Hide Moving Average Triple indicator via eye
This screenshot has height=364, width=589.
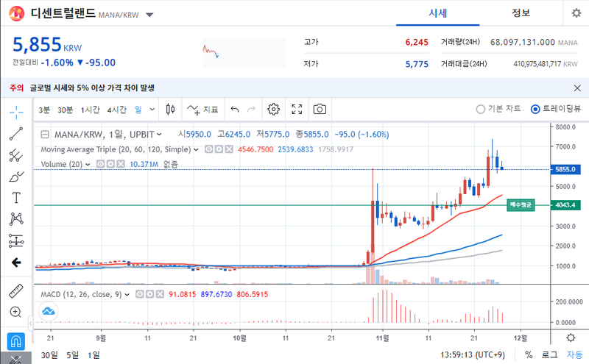pos(208,149)
